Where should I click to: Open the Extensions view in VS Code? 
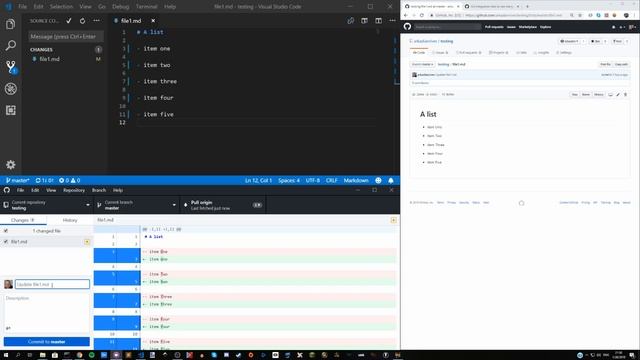(11, 110)
